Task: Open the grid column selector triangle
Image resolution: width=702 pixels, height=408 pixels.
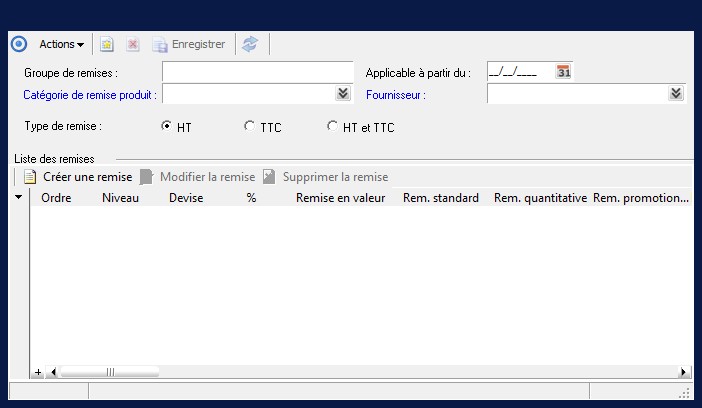Action: pos(18,197)
